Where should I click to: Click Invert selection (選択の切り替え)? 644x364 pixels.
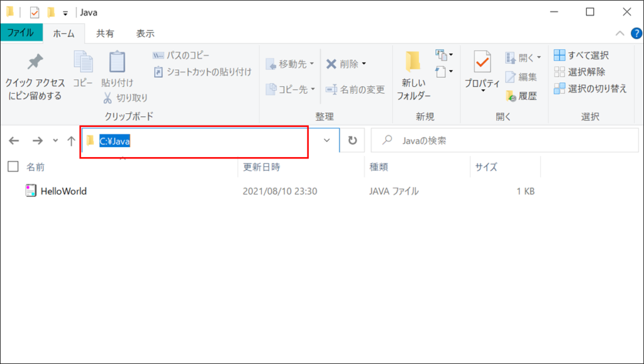[x=590, y=89]
